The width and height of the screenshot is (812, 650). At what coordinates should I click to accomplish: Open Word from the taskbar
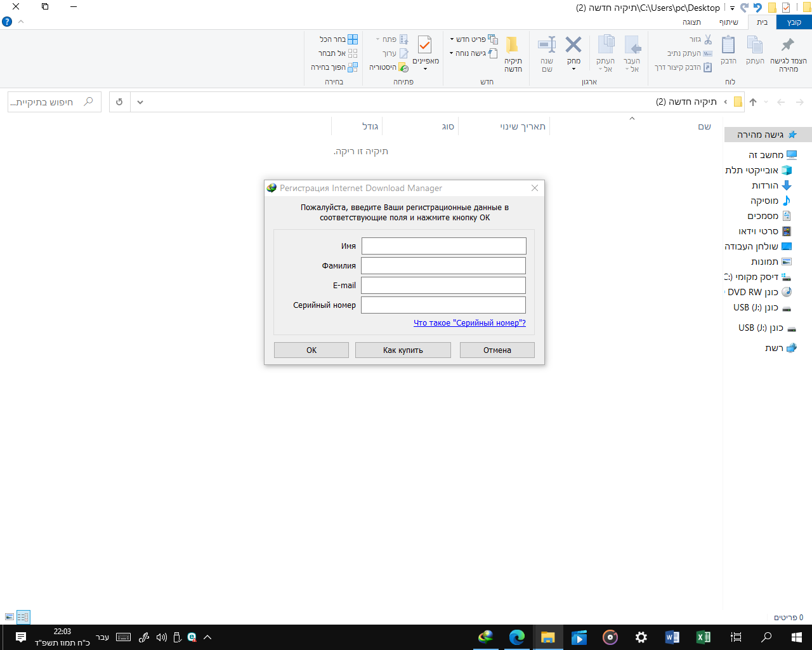(x=672, y=637)
